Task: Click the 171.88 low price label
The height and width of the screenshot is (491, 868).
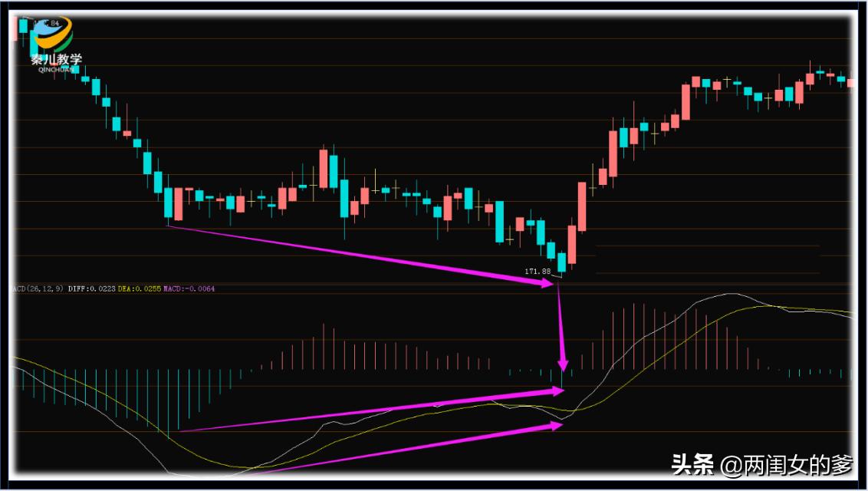Action: pos(538,272)
